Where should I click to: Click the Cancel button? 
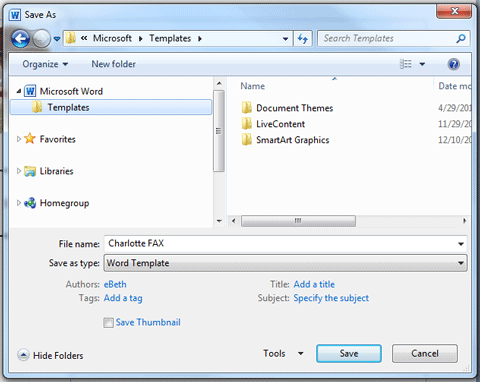coord(425,353)
